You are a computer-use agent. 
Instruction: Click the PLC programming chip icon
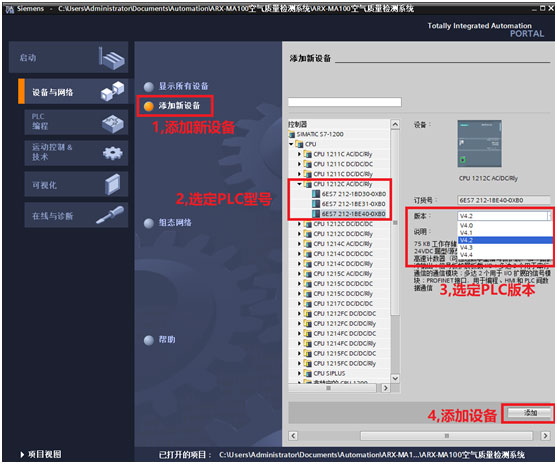113,123
